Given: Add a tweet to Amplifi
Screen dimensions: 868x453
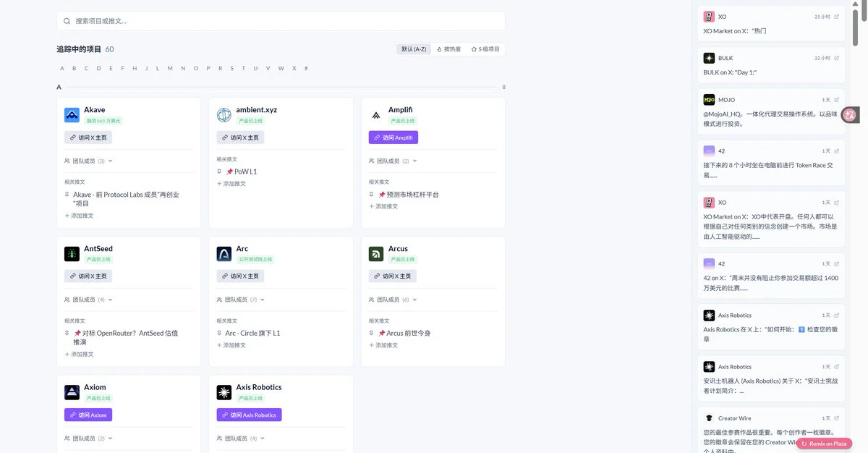Looking at the screenshot, I should coord(383,206).
